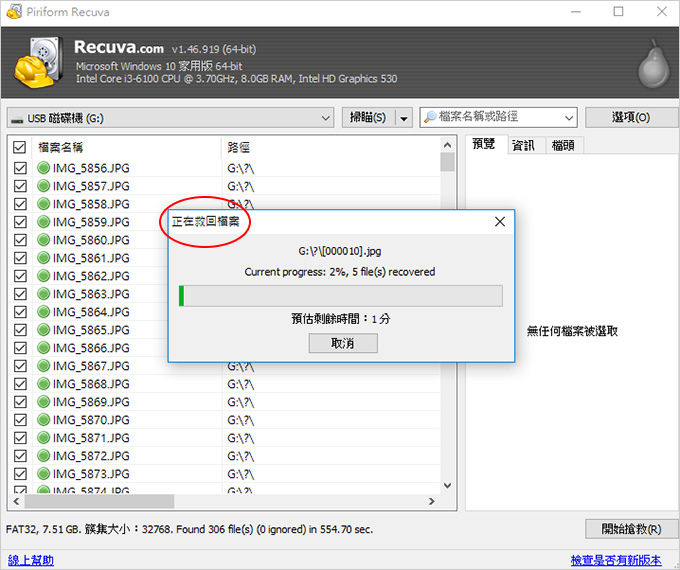Viewport: 680px width, 570px height.
Task: Click the 路徑 column header
Action: click(239, 147)
